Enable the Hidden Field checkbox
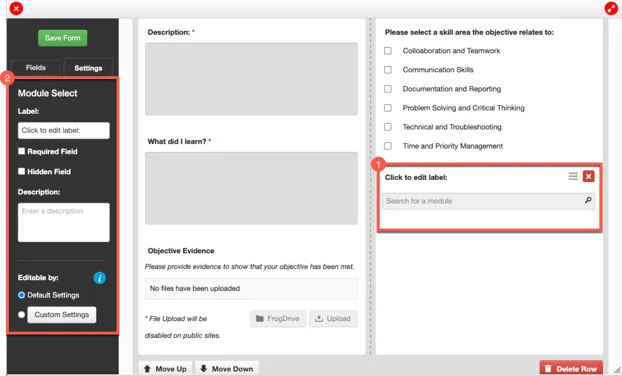622x376 pixels. [21, 171]
